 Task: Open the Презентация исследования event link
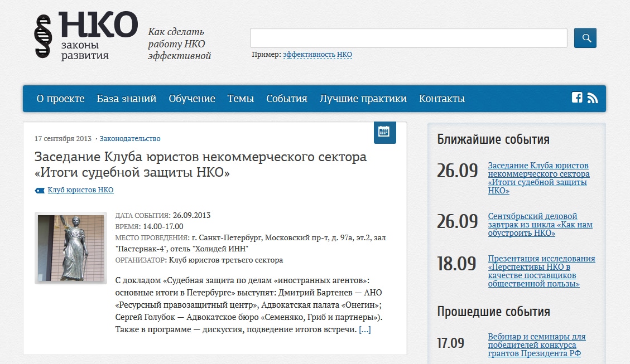click(x=541, y=271)
